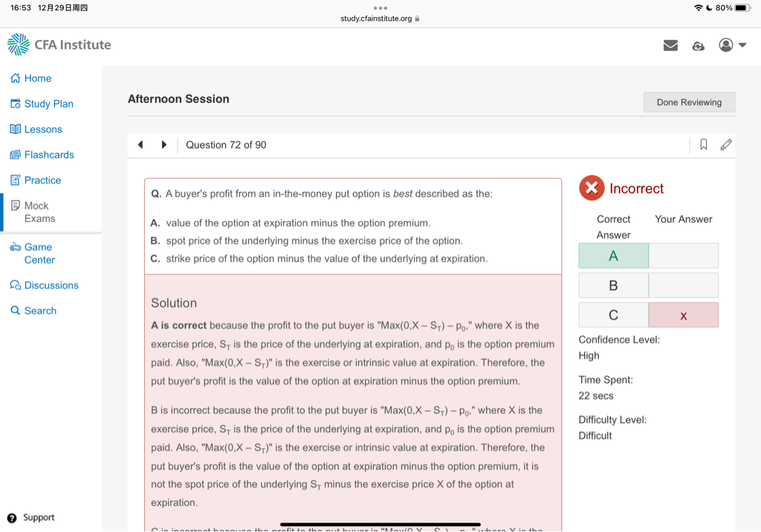
Task: Go to the previous question arrow
Action: tap(140, 145)
